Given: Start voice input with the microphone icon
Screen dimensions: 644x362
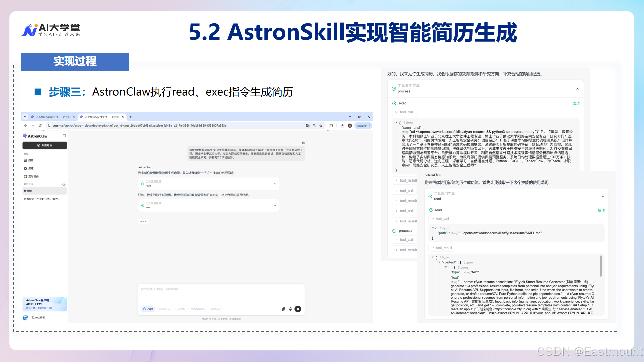Looking at the screenshot, I should coord(290,309).
